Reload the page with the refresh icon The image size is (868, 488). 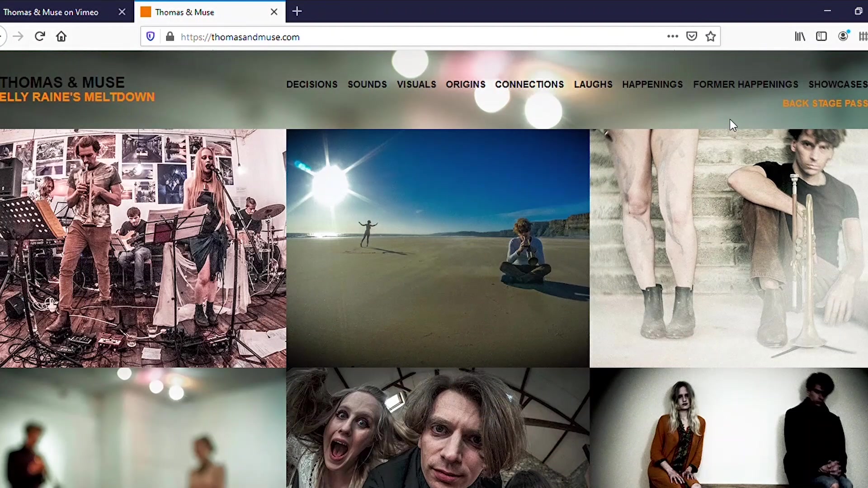pyautogui.click(x=40, y=36)
